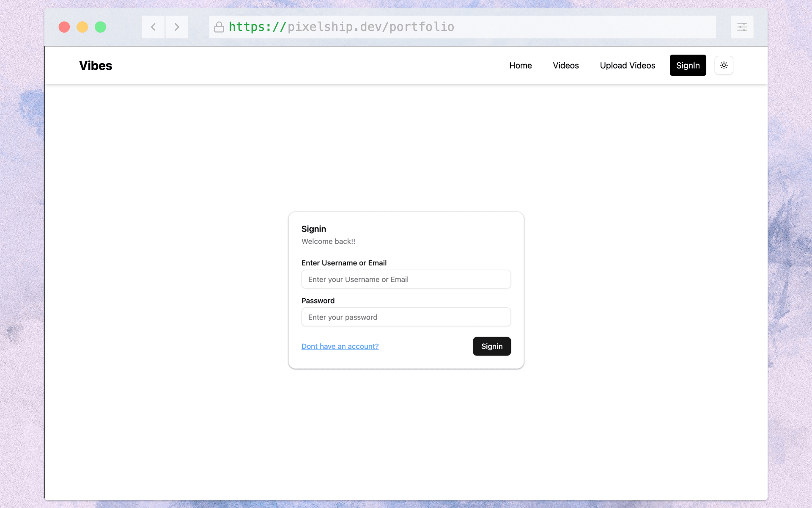Click the Vibes logo text
Image resolution: width=812 pixels, height=508 pixels.
[x=96, y=66]
